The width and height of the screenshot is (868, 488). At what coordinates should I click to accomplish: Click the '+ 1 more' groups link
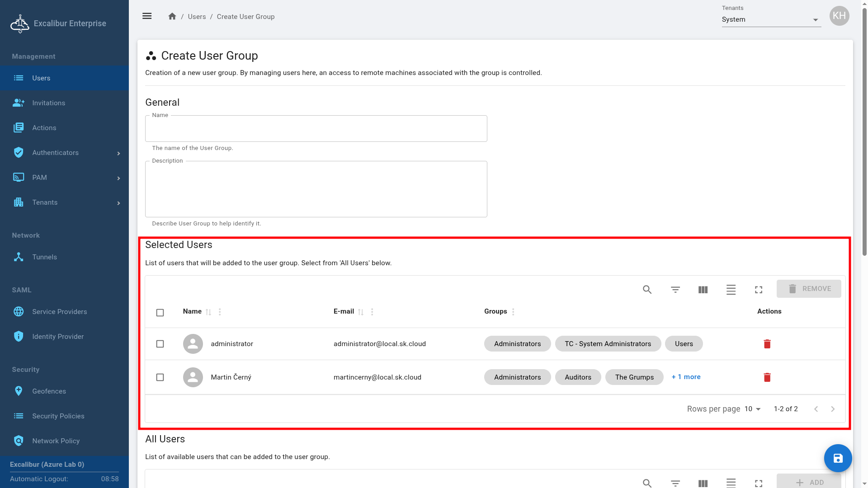click(x=686, y=377)
